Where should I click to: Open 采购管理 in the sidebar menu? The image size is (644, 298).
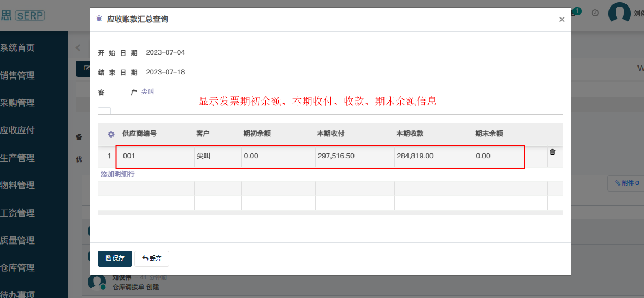(17, 103)
